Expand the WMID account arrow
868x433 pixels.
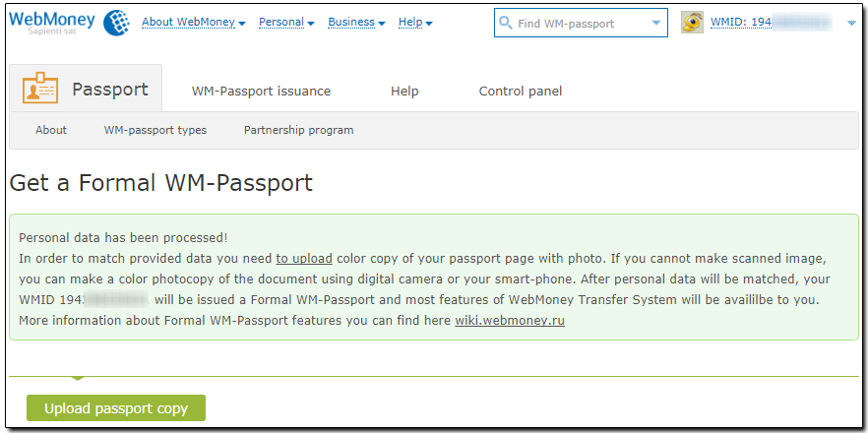click(851, 23)
